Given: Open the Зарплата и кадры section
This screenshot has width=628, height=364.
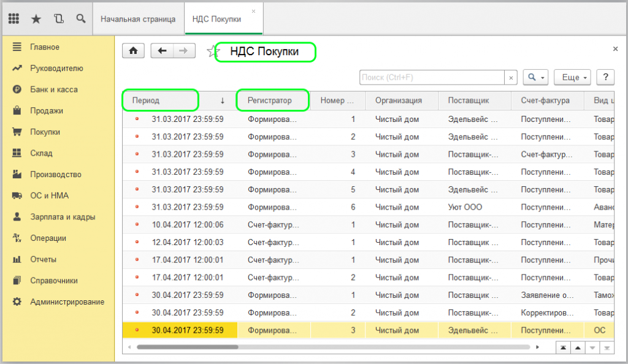Looking at the screenshot, I should pos(63,217).
